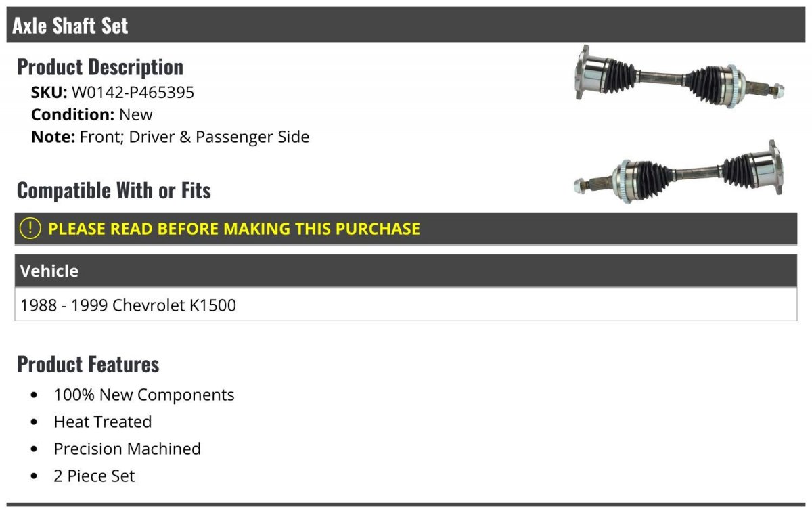Click the Vehicle table header

[49, 271]
